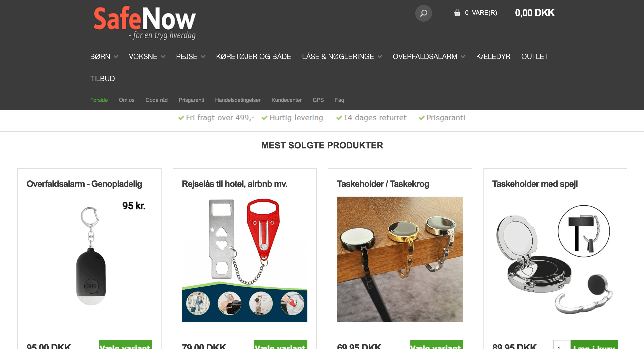644x349 pixels.
Task: Open the Prisgaranti link
Action: tap(191, 100)
